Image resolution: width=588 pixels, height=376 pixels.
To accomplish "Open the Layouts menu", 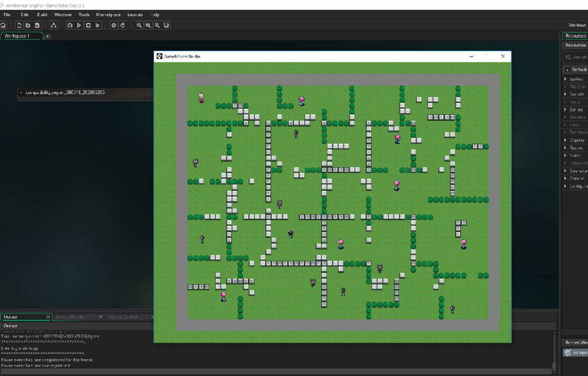I will click(135, 15).
